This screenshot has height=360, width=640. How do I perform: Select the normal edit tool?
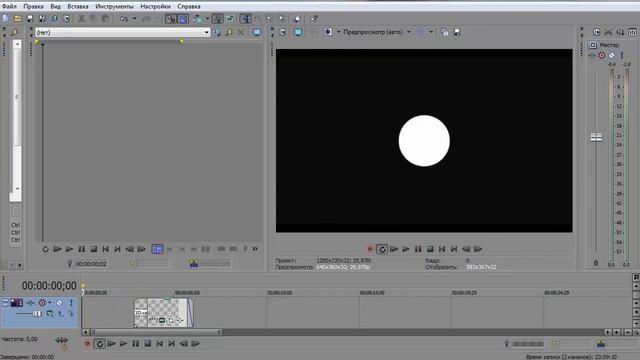(245, 19)
